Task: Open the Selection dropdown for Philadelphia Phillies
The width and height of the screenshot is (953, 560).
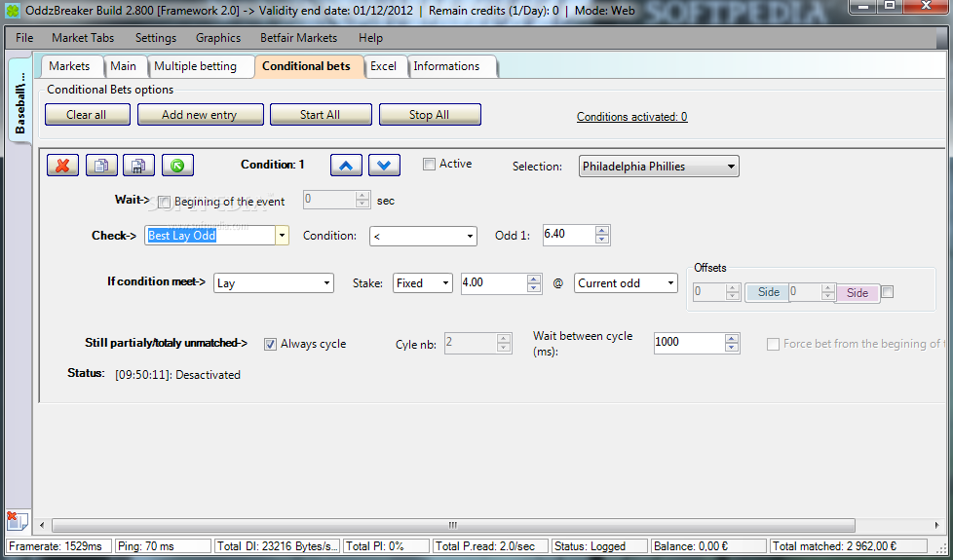Action: pyautogui.click(x=659, y=167)
